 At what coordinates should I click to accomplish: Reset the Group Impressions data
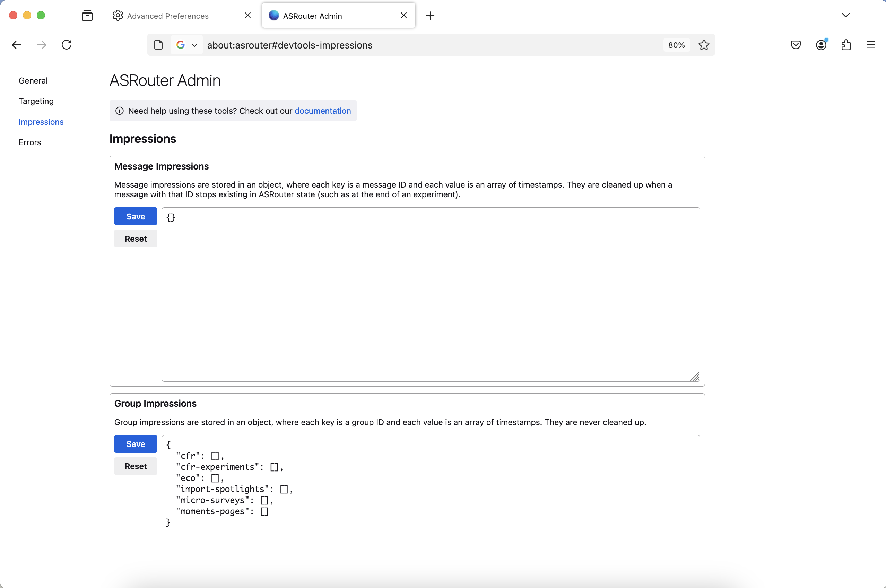pyautogui.click(x=135, y=466)
